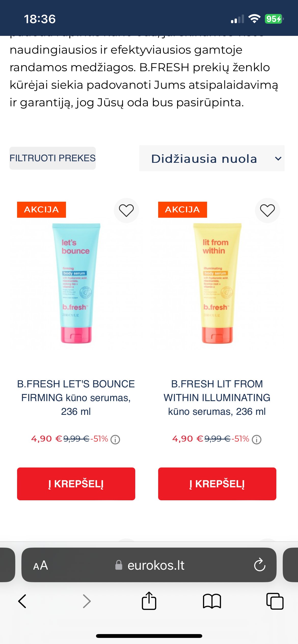Show price info for Lit From Within serum
The height and width of the screenshot is (644, 298).
(x=256, y=440)
